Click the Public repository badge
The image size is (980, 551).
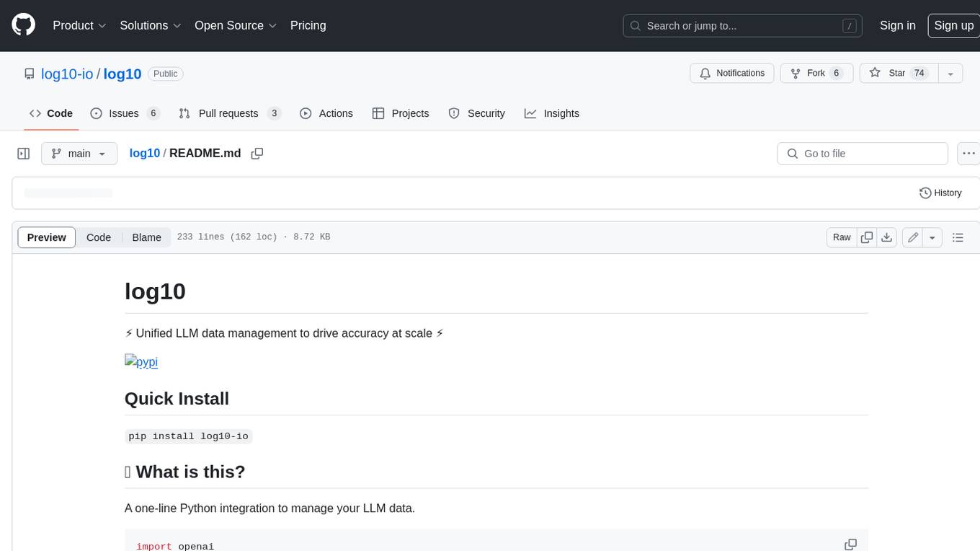166,74
